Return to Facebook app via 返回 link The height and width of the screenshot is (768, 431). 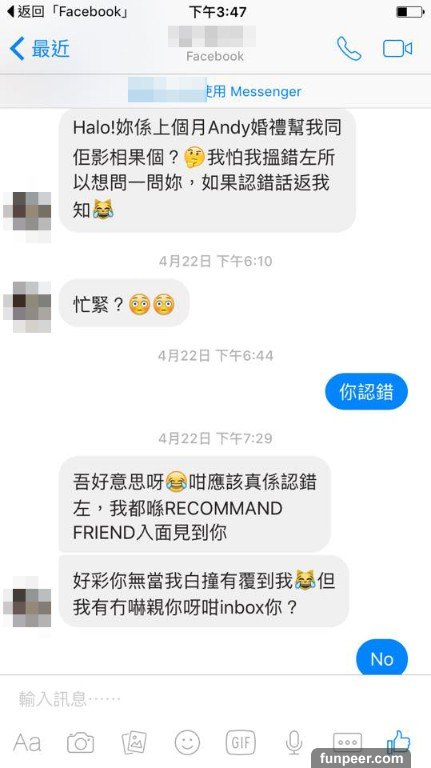[68, 11]
